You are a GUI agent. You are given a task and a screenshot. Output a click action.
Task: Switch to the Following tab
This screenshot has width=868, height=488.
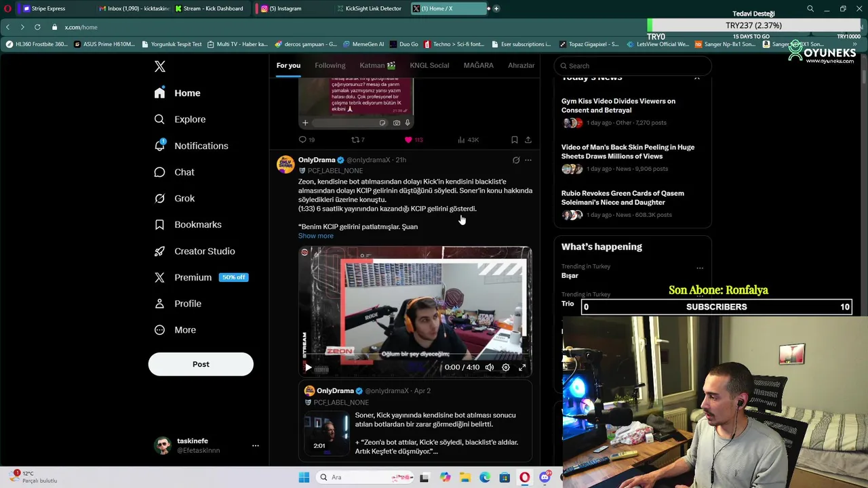tap(330, 66)
